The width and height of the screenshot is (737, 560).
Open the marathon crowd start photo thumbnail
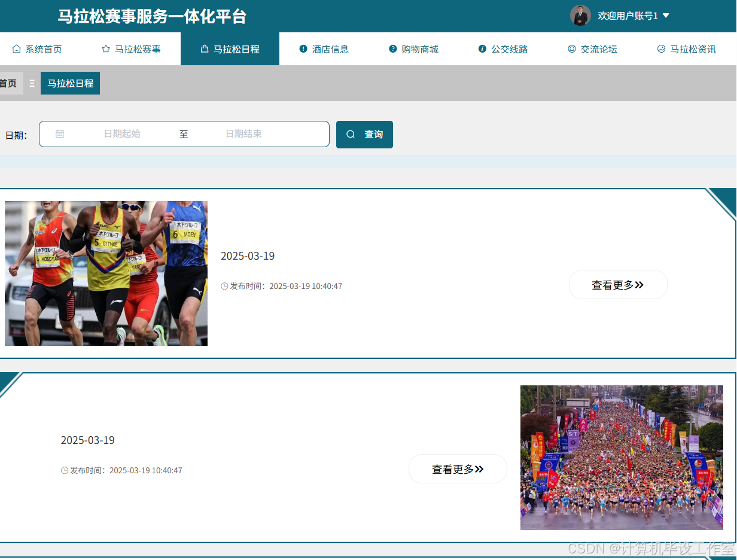622,458
